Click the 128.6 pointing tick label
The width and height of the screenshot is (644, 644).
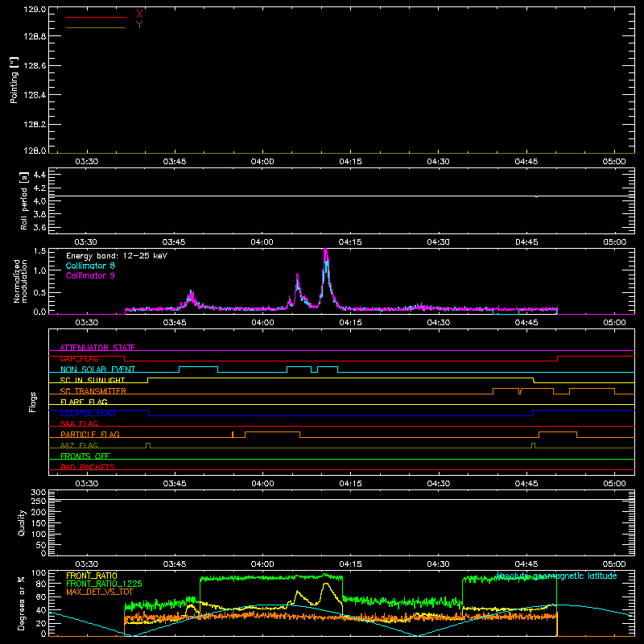35,66
